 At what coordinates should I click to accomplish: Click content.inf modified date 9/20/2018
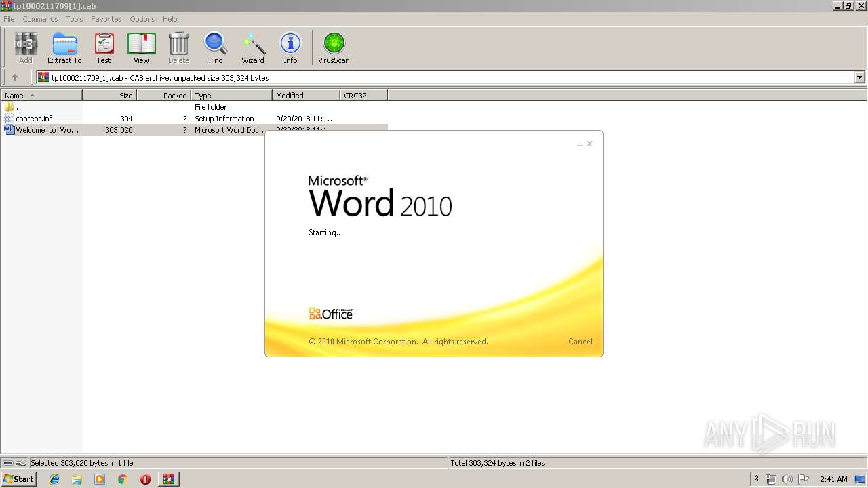(x=305, y=119)
